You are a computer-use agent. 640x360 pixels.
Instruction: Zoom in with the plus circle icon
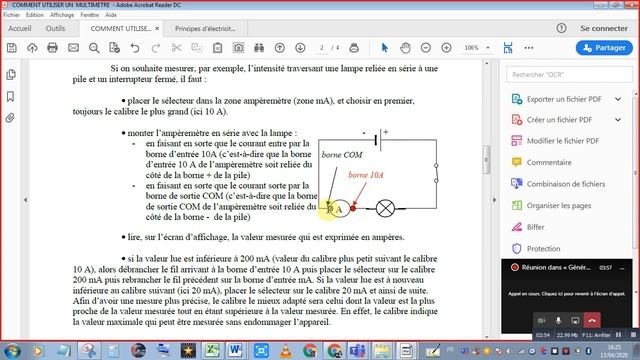pyautogui.click(x=447, y=48)
